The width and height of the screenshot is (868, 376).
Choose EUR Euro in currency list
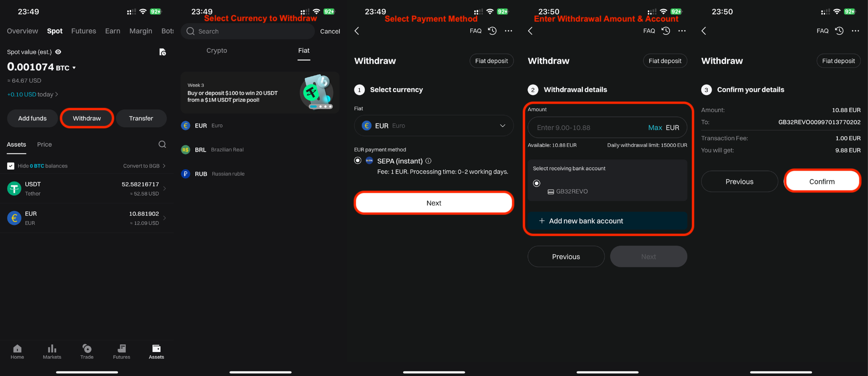click(260, 126)
